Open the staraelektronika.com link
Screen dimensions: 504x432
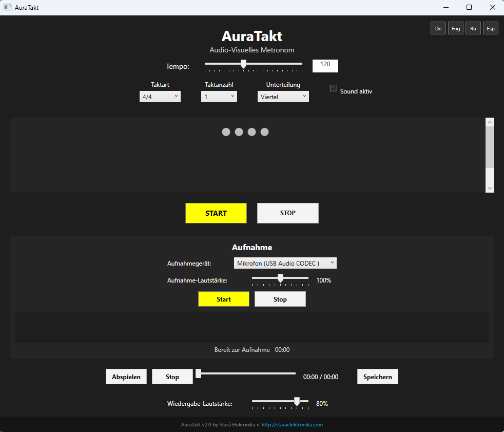click(292, 425)
